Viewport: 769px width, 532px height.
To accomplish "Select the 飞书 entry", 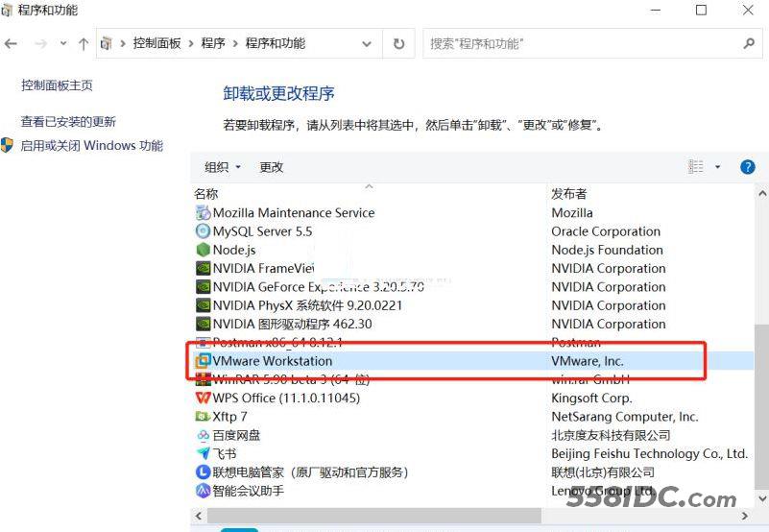I will click(x=224, y=453).
